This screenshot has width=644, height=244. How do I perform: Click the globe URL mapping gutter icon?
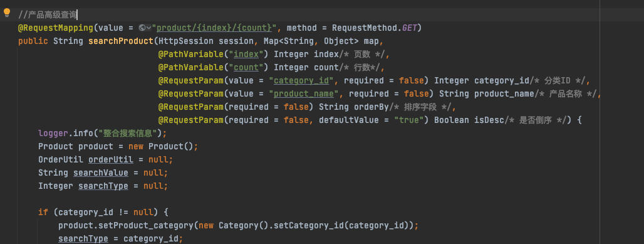(x=142, y=28)
